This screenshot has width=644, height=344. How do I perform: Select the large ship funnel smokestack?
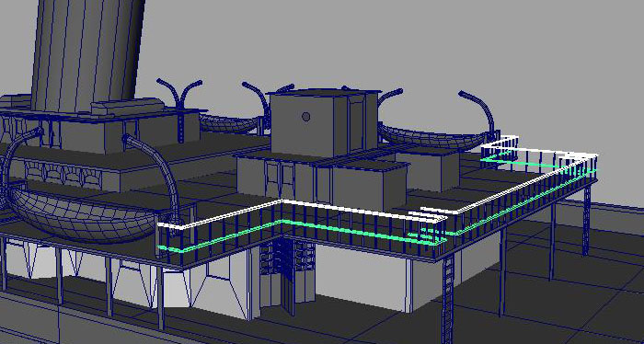(x=87, y=53)
